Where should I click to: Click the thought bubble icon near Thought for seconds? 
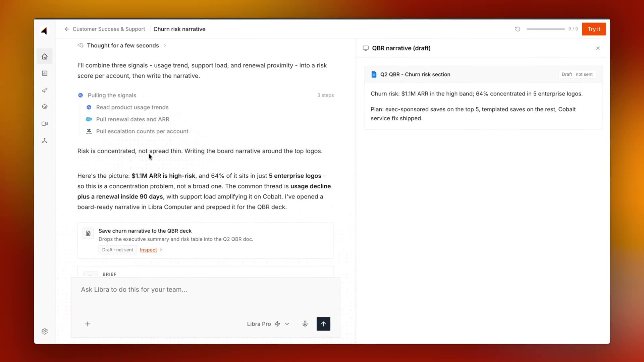[80, 46]
